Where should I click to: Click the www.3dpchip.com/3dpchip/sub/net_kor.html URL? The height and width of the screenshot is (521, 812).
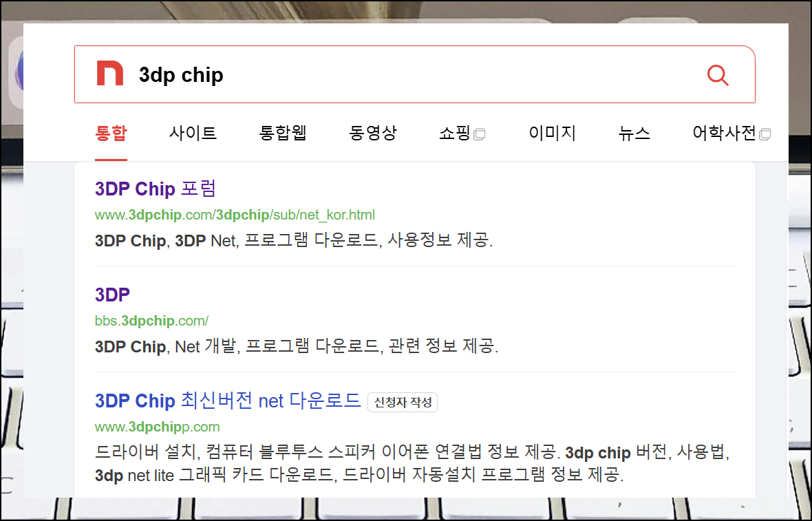[x=235, y=215]
